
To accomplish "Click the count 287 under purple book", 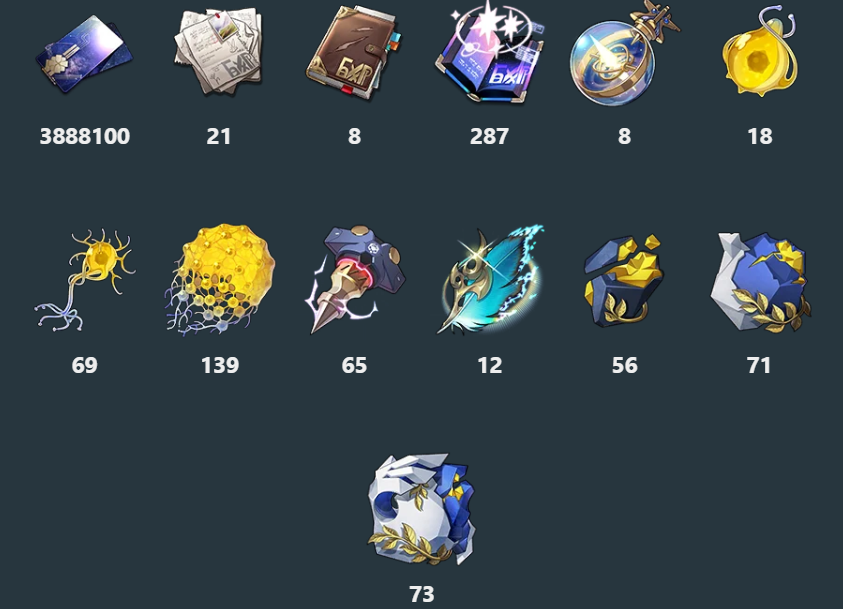I will [489, 136].
